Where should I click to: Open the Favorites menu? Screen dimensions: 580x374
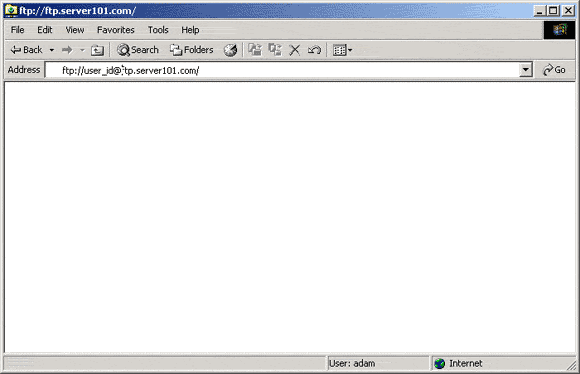pos(115,30)
